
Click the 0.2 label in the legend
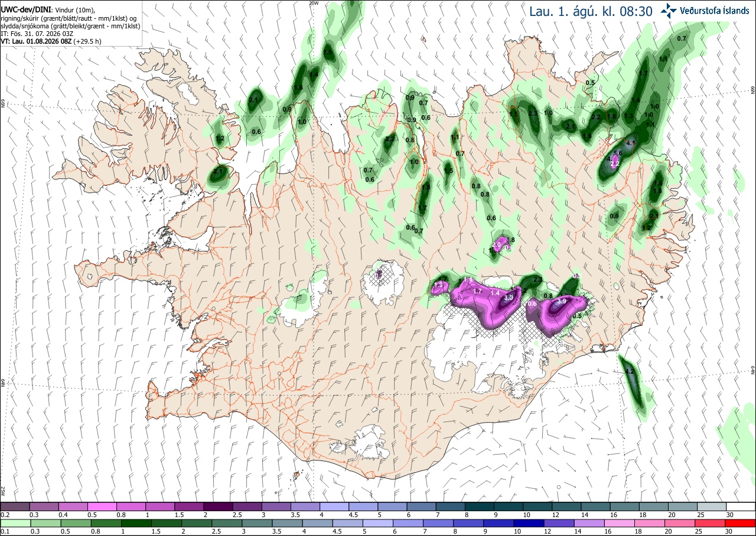5,515
